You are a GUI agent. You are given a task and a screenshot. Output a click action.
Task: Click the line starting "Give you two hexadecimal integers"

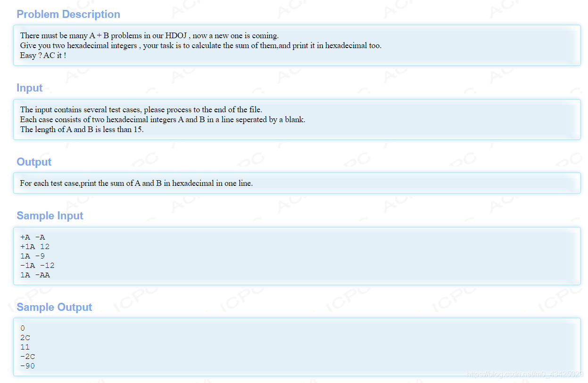[x=201, y=46]
